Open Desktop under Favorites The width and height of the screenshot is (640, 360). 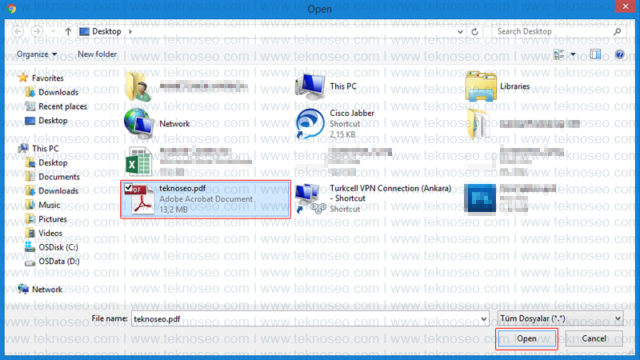point(53,120)
